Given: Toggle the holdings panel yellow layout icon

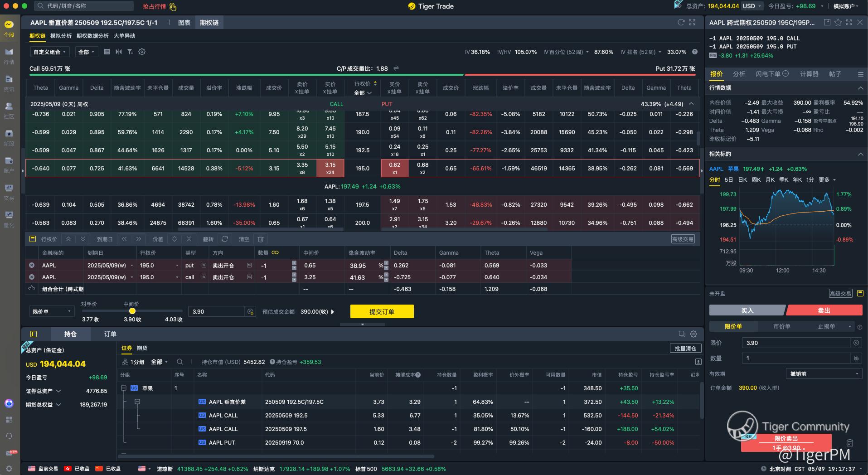Looking at the screenshot, I should click(33, 334).
